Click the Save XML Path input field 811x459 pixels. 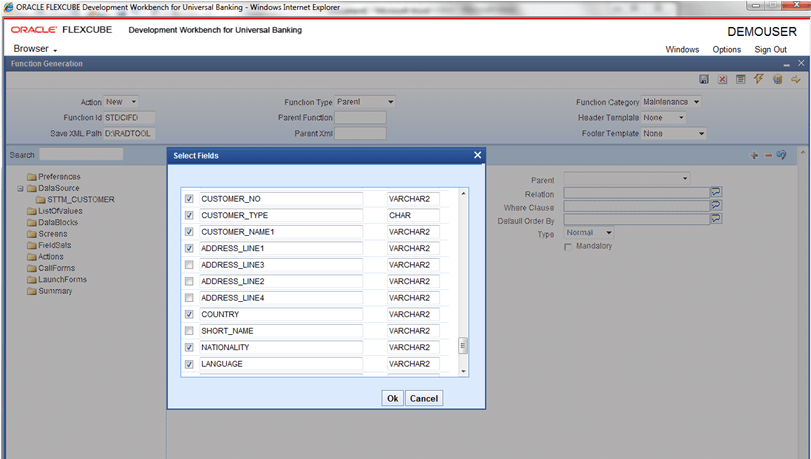pos(129,134)
